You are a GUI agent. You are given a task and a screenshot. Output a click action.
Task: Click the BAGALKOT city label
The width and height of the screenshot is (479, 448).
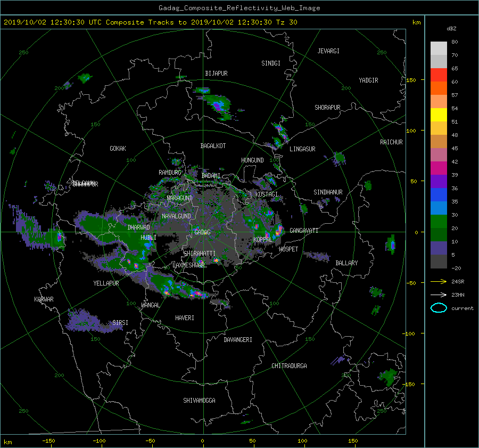[213, 146]
